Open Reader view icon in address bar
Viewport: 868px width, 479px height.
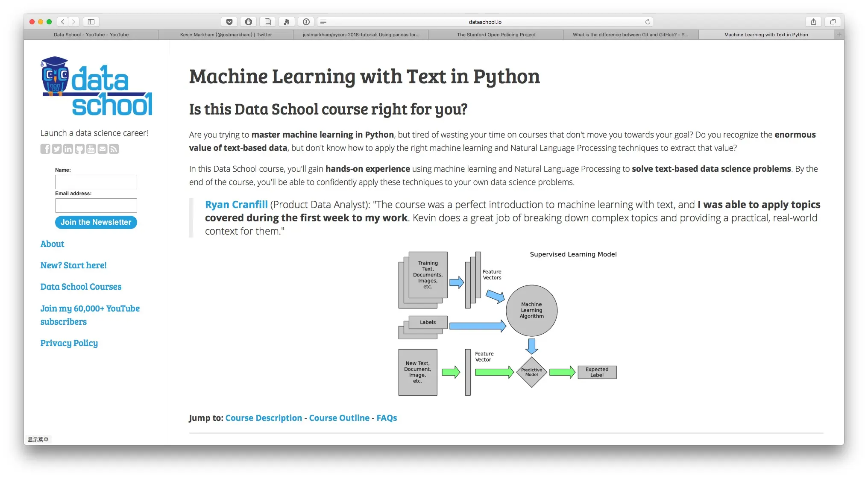pos(323,22)
